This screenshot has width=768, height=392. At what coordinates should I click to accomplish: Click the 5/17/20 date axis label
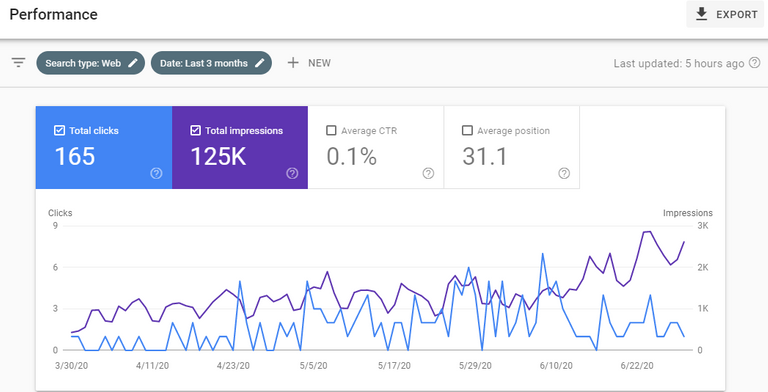(x=394, y=366)
